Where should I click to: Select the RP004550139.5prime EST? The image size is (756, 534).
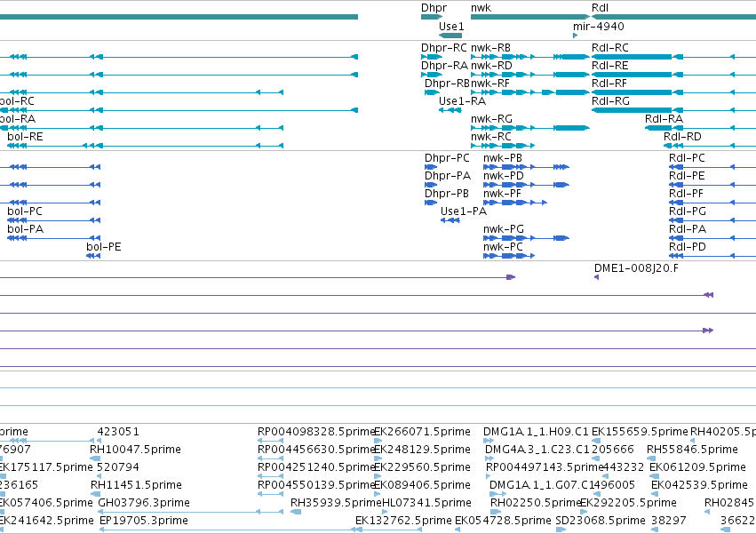coord(270,494)
